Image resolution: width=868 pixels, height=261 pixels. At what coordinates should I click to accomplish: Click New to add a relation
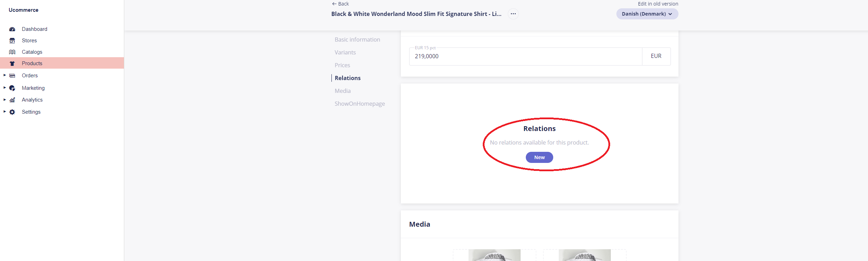[539, 157]
